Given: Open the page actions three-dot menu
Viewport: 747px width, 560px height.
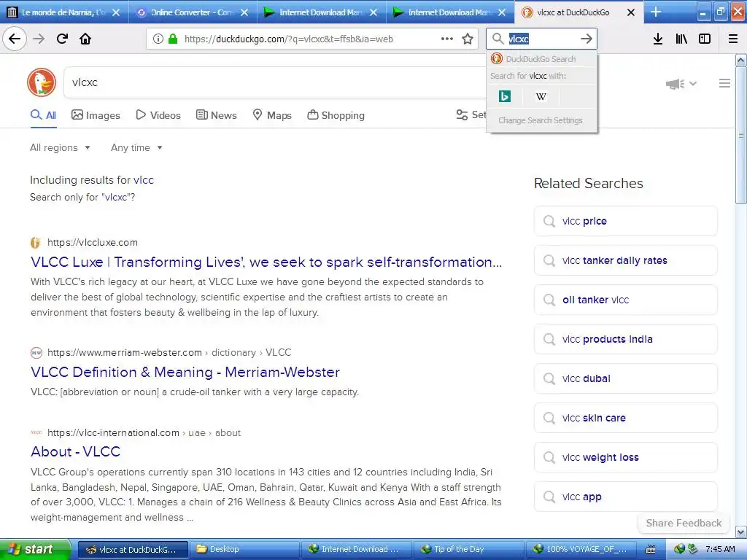Looking at the screenshot, I should click(x=447, y=39).
